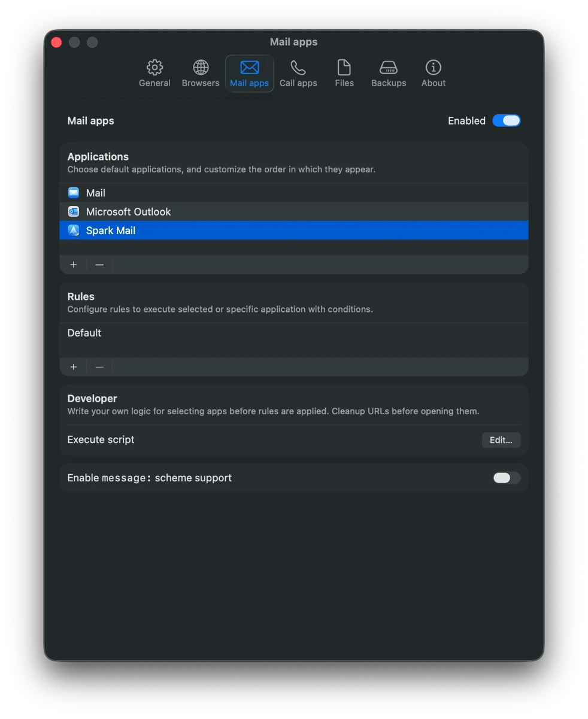This screenshot has height=719, width=588.
Task: Add a new rule with plus
Action: 74,367
